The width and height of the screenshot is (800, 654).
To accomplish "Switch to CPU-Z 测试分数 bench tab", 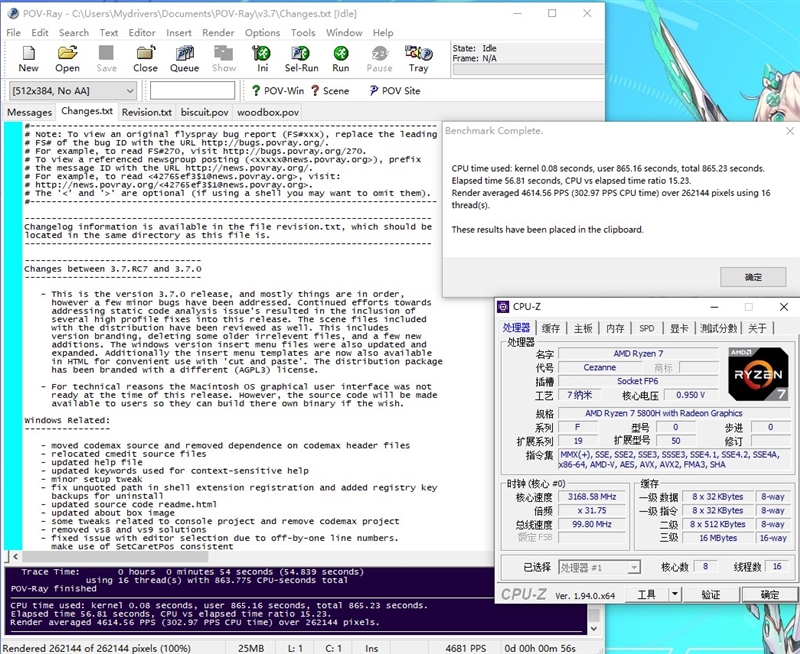I will coord(718,328).
